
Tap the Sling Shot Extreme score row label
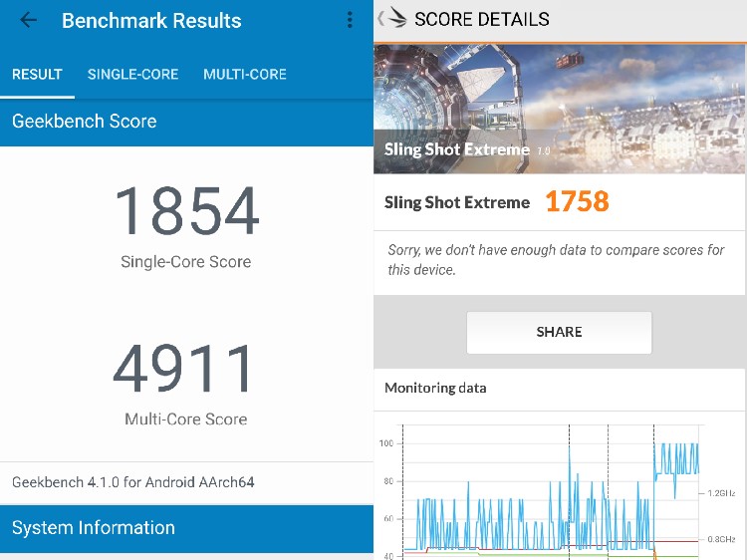coord(457,202)
